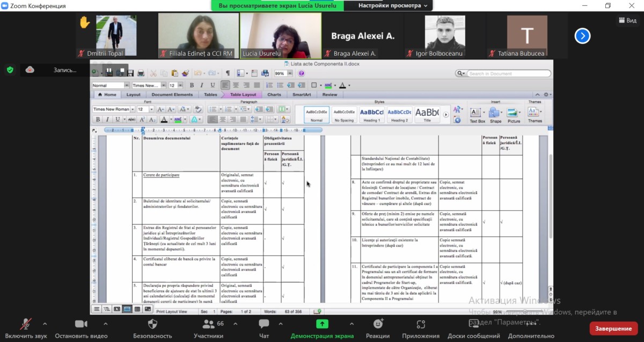Click bulleted list icon in ribbon Paragraph group
Image resolution: width=644 pixels, height=342 pixels.
213,109
